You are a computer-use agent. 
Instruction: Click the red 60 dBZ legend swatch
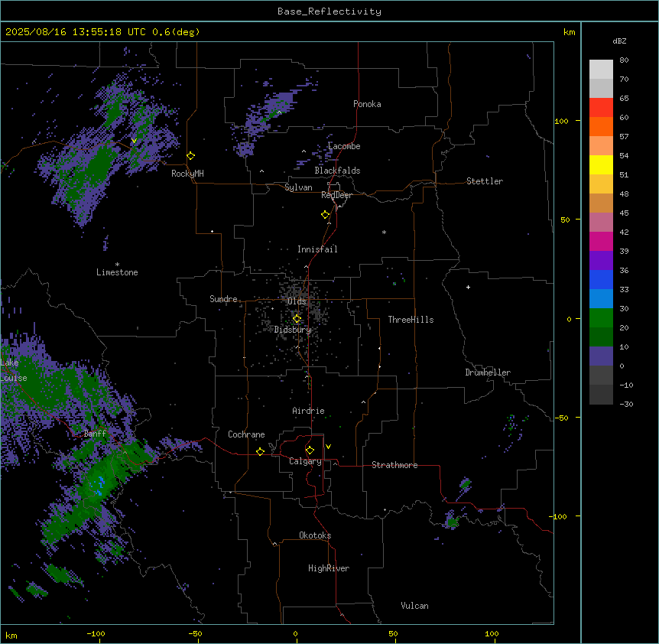coord(601,108)
